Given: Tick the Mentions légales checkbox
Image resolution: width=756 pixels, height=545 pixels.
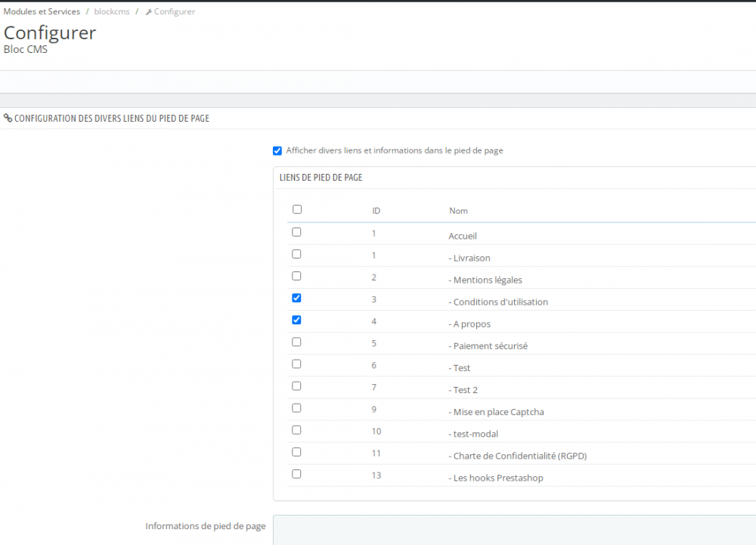Looking at the screenshot, I should [296, 276].
